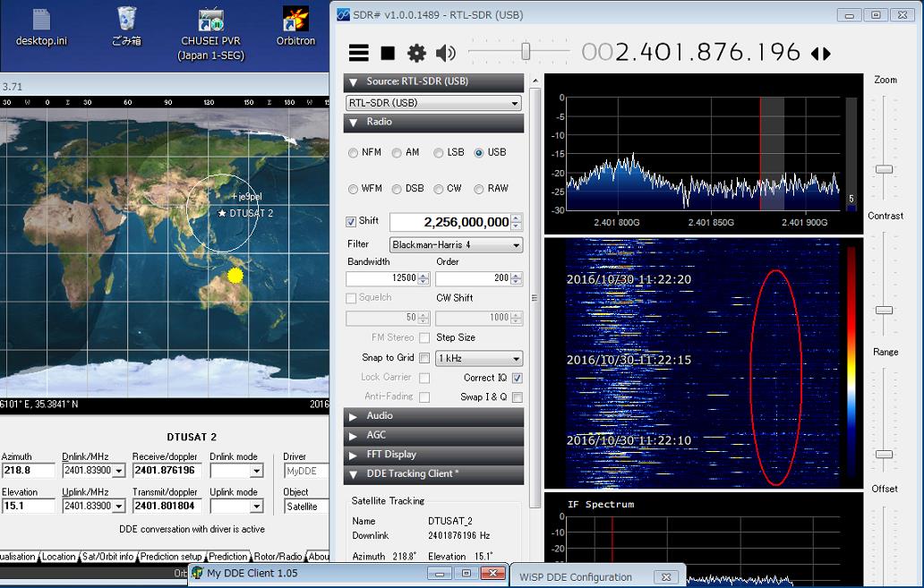
Task: Select AM demodulation mode
Action: [x=397, y=153]
